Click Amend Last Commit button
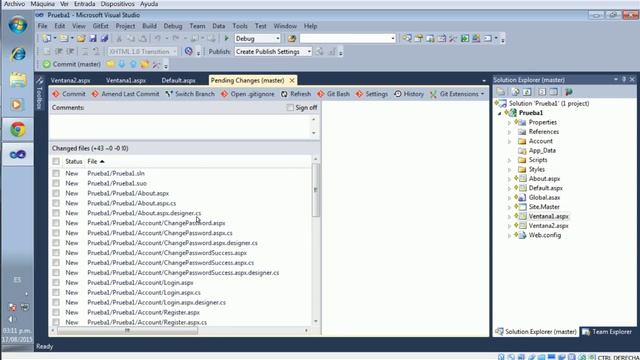The height and width of the screenshot is (360, 640). 125,94
